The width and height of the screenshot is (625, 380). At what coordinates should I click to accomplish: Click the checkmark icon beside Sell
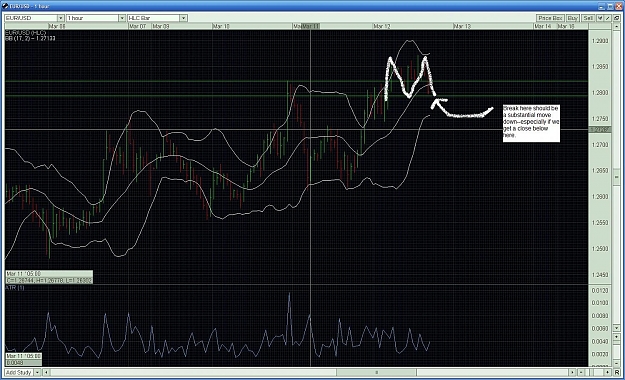coord(600,18)
